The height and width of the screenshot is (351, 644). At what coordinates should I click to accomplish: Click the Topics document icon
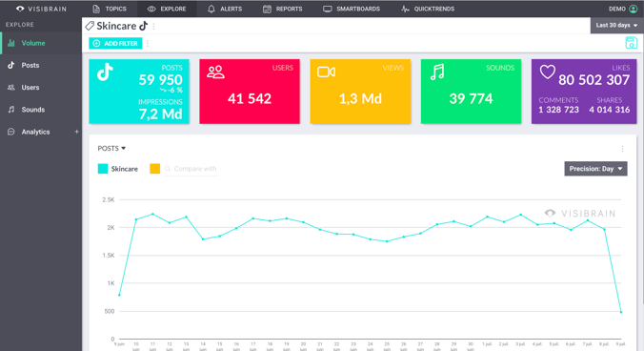pos(96,9)
